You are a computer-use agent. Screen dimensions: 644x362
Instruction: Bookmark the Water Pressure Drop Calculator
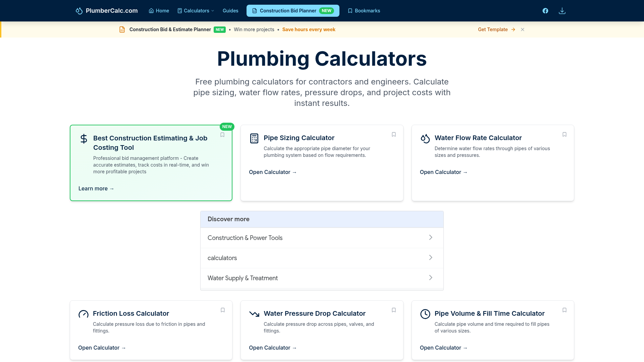394,310
